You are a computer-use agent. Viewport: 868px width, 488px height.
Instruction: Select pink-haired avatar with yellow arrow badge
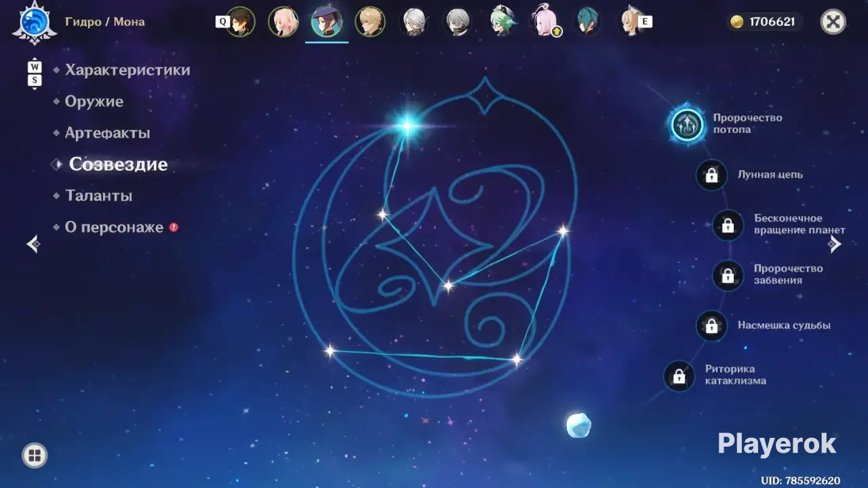tap(545, 22)
